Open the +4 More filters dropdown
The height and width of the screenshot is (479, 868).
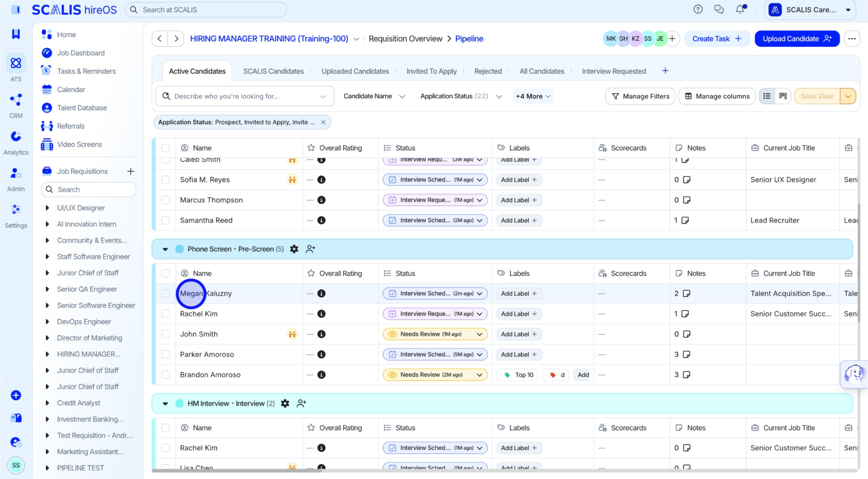[x=533, y=96]
